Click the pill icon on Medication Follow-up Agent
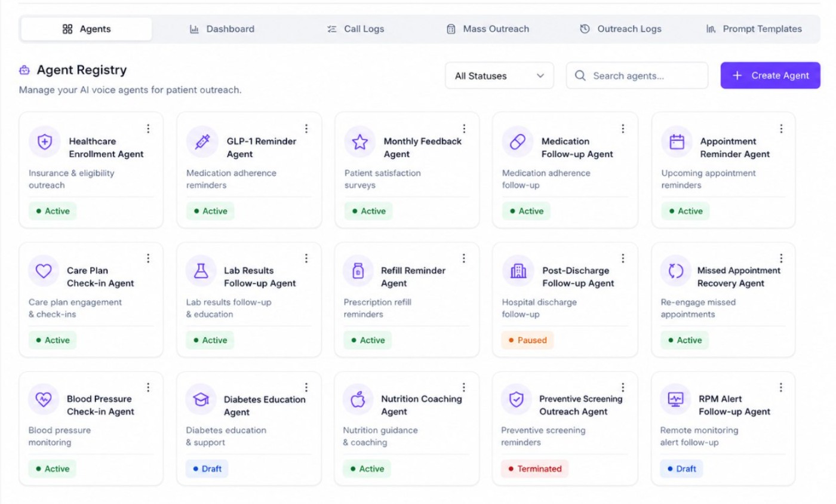 [517, 142]
